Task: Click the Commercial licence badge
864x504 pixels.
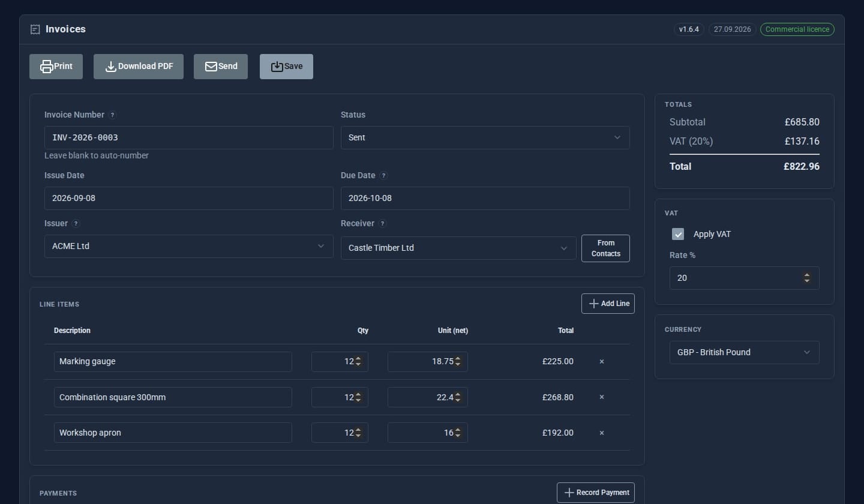Action: click(797, 29)
